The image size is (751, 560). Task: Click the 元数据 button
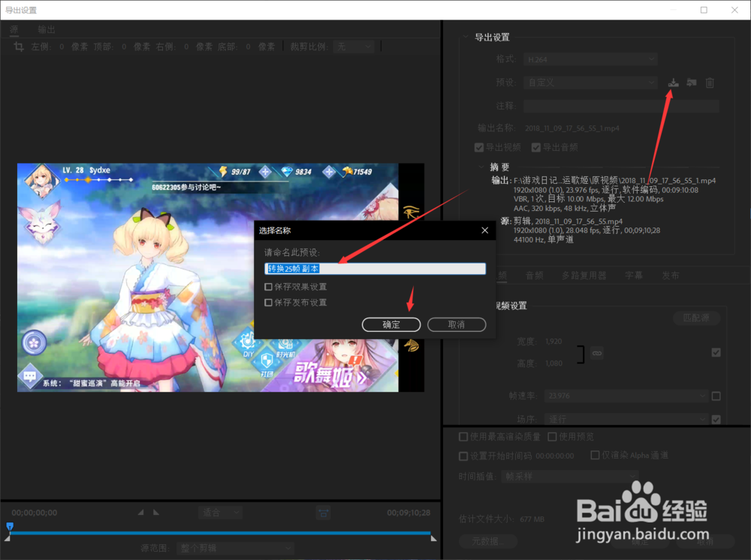[488, 541]
